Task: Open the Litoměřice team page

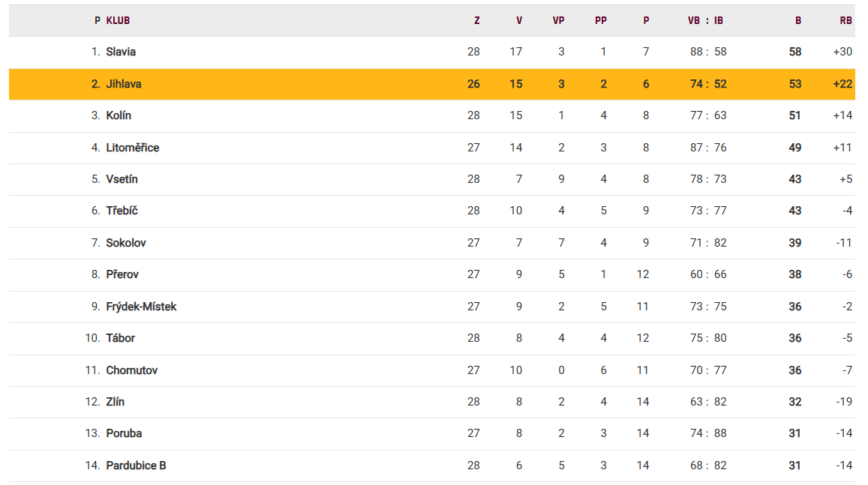Action: (132, 148)
